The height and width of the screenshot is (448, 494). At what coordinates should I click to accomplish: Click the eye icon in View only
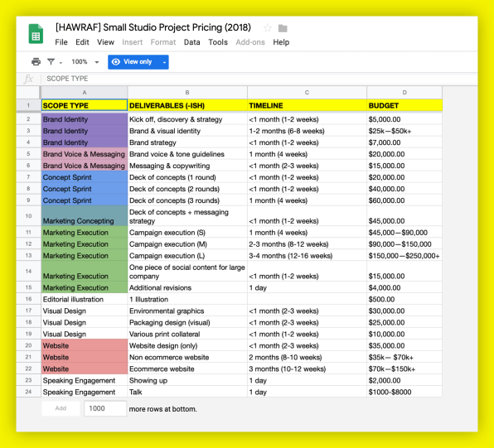click(x=116, y=62)
